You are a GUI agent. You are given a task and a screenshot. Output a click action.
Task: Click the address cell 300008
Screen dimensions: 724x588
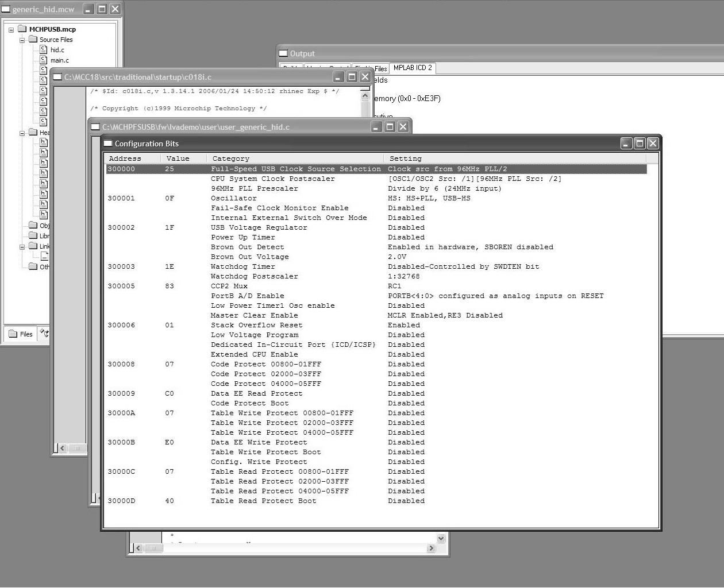pos(121,364)
